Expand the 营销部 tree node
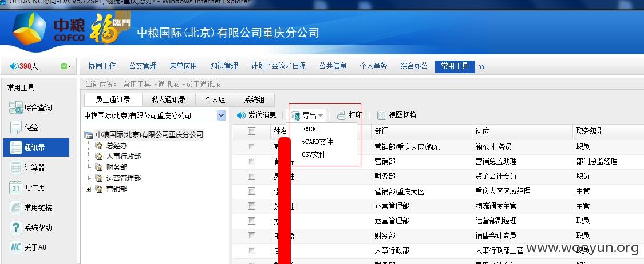The width and height of the screenshot is (644, 264). coord(88,189)
